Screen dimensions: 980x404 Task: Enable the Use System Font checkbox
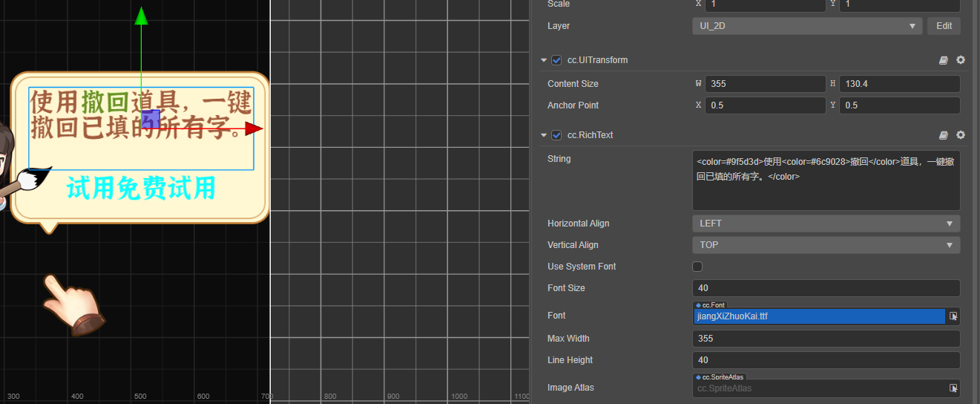[697, 267]
